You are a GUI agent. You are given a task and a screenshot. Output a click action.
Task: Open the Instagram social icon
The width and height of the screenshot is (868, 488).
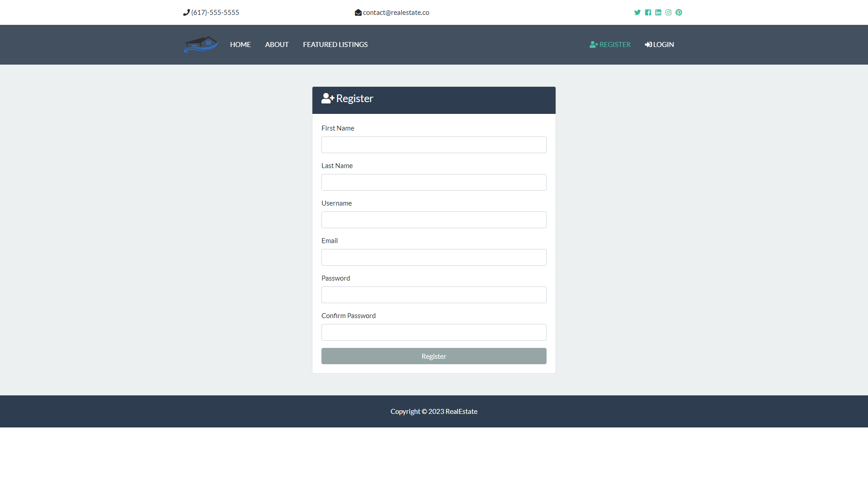pos(668,13)
